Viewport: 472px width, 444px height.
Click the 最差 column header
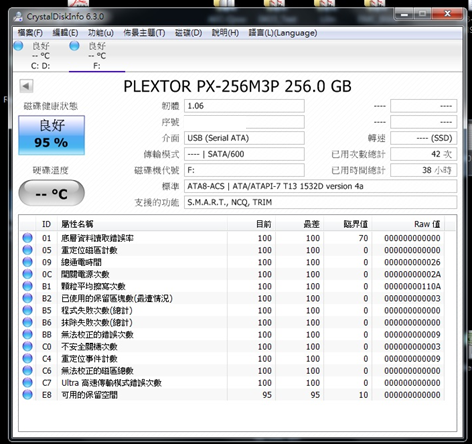pyautogui.click(x=300, y=224)
